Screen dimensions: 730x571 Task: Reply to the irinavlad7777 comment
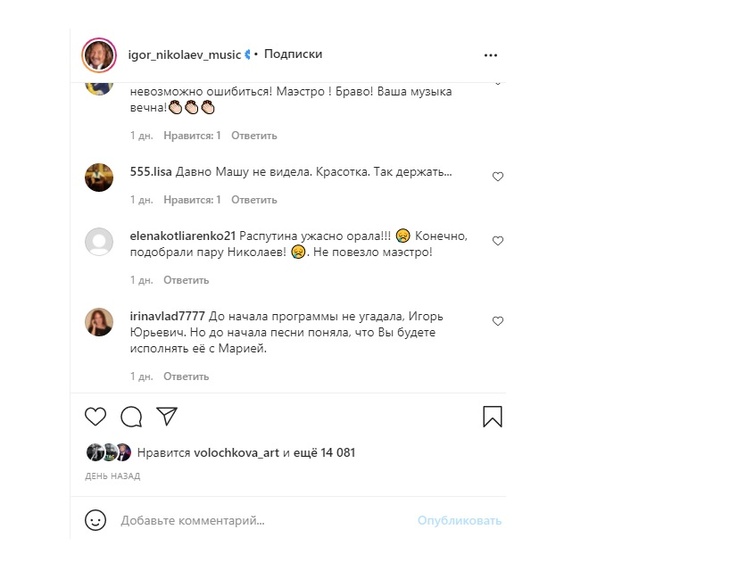[186, 376]
